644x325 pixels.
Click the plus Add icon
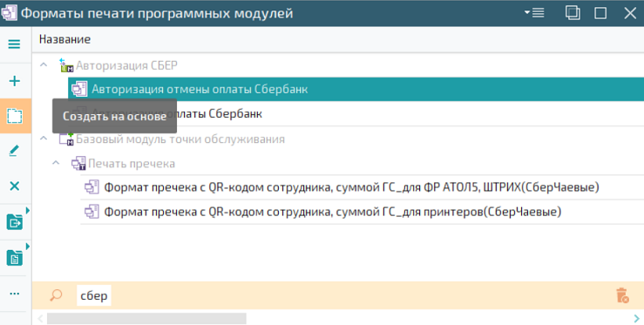pos(14,81)
